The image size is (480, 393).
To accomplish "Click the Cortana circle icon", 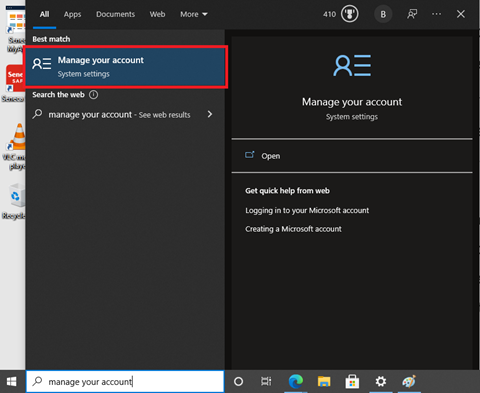I will point(238,381).
